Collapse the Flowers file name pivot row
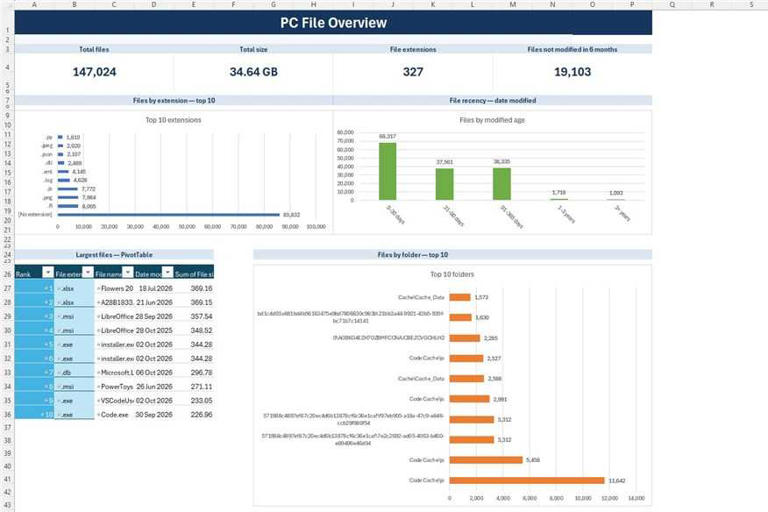Screen dimensions: 768x512 [98, 289]
